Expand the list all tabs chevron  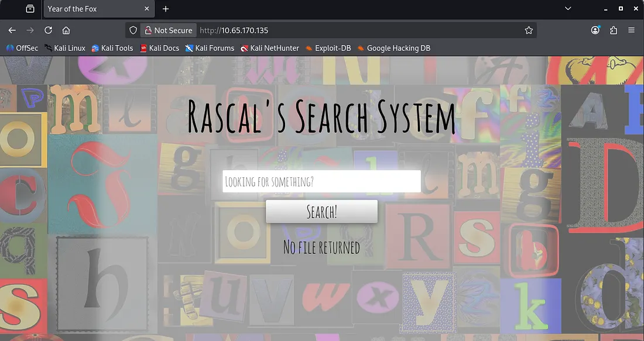point(567,9)
